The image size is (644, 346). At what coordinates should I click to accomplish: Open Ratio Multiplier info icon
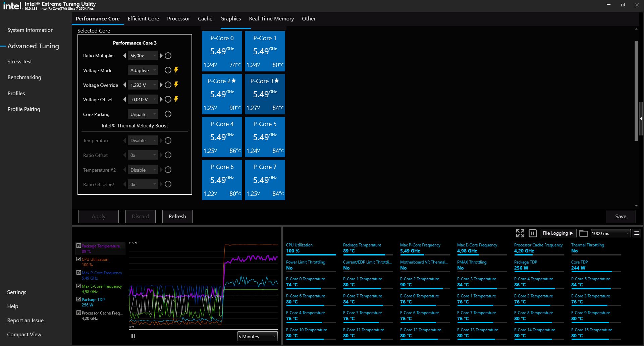(x=168, y=56)
